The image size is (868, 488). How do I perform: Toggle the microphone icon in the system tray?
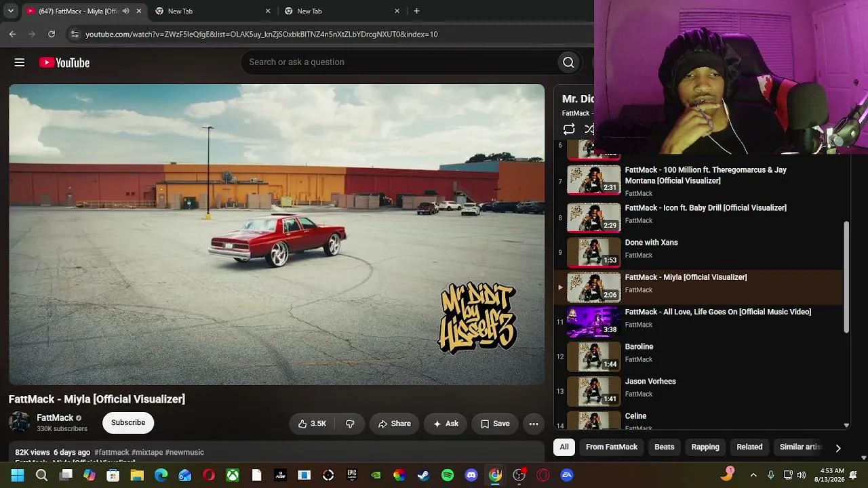[770, 475]
